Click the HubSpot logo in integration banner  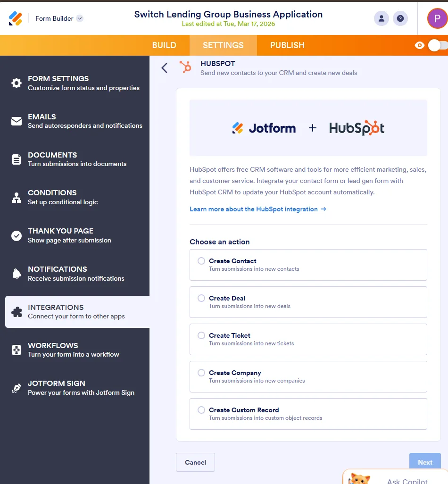[357, 128]
